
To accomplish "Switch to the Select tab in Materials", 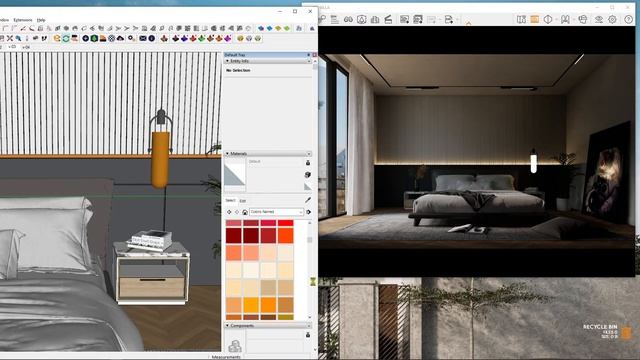I will point(231,200).
